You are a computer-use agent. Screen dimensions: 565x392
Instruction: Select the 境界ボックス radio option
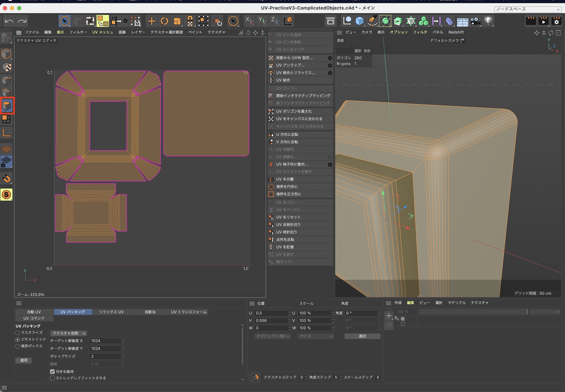coord(18,346)
